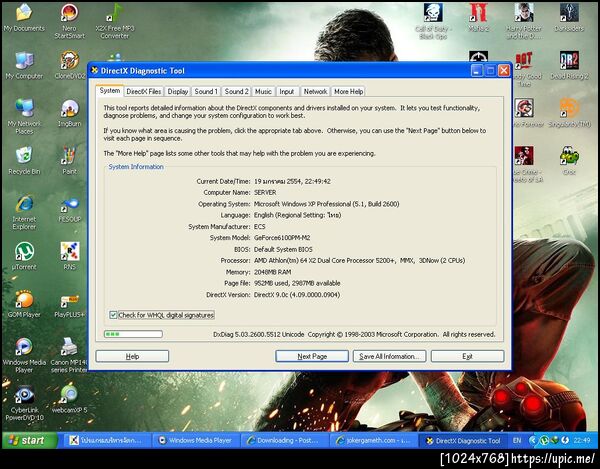Select the PlayPLUS+ desktop icon
The width and height of the screenshot is (600, 469).
[x=69, y=304]
